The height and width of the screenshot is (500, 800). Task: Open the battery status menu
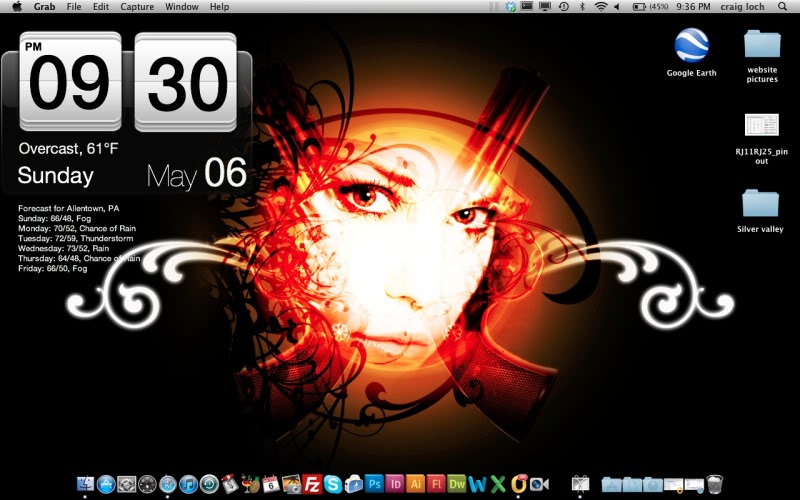coord(651,7)
